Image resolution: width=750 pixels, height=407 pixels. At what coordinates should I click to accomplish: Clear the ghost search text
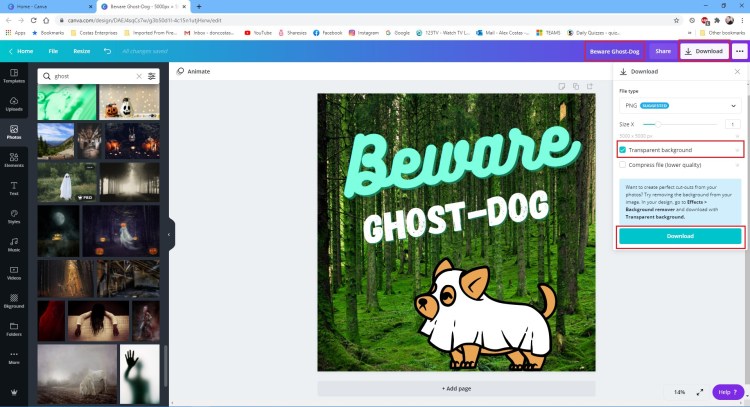[138, 76]
